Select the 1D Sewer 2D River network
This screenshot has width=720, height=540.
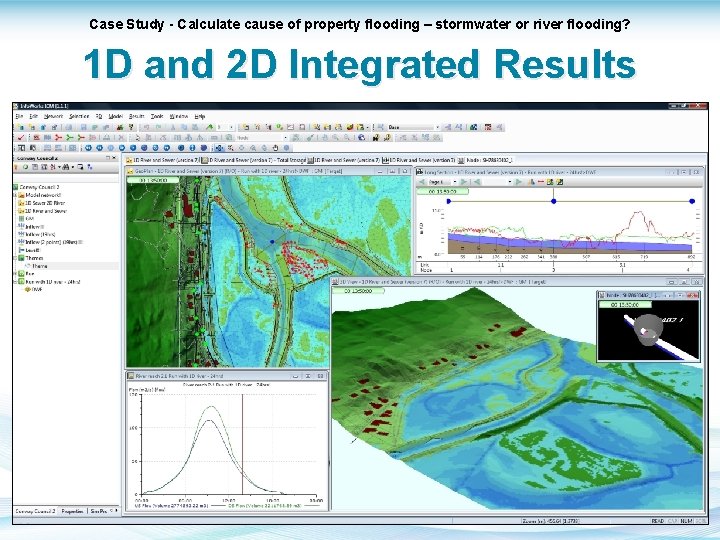[42, 203]
